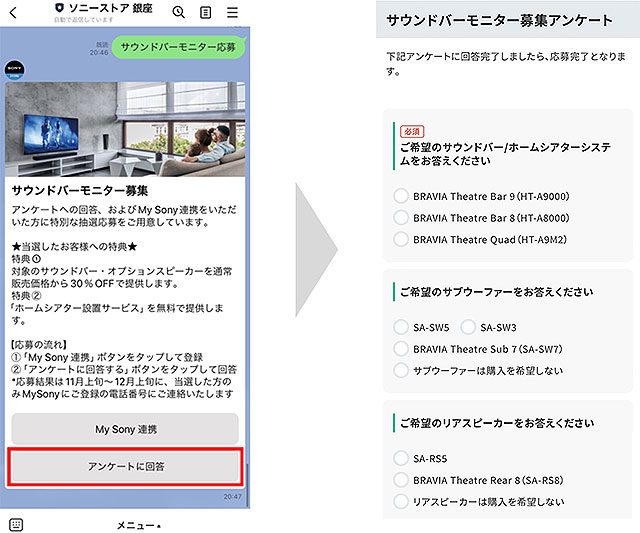Image resolution: width=640 pixels, height=533 pixels.
Task: Select サブウーファーは購入を希望しない option
Action: (401, 371)
